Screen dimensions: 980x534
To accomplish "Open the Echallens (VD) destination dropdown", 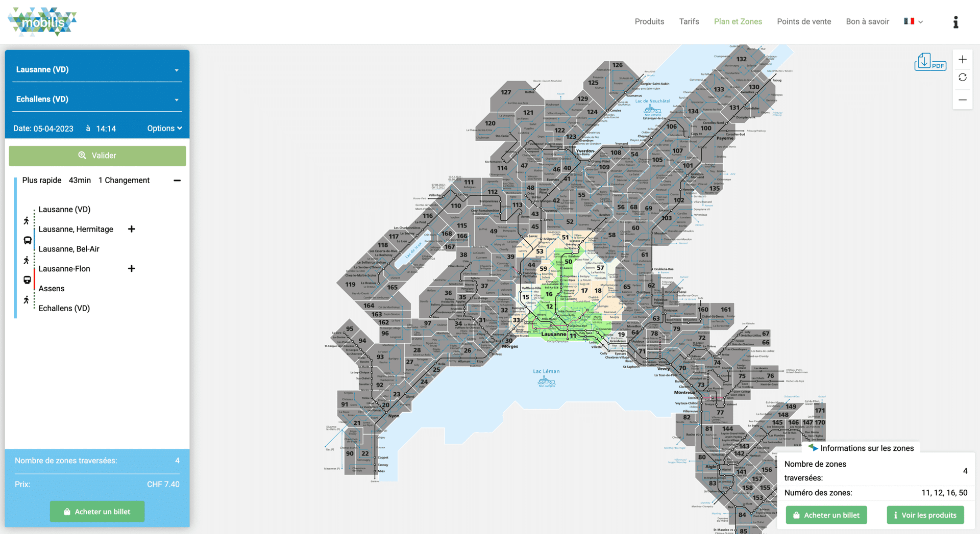I will pos(97,99).
